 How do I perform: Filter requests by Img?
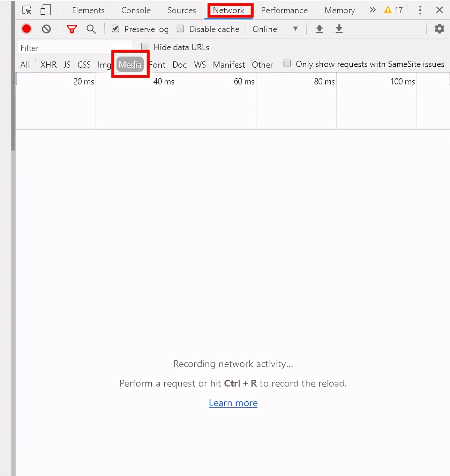pyautogui.click(x=104, y=65)
